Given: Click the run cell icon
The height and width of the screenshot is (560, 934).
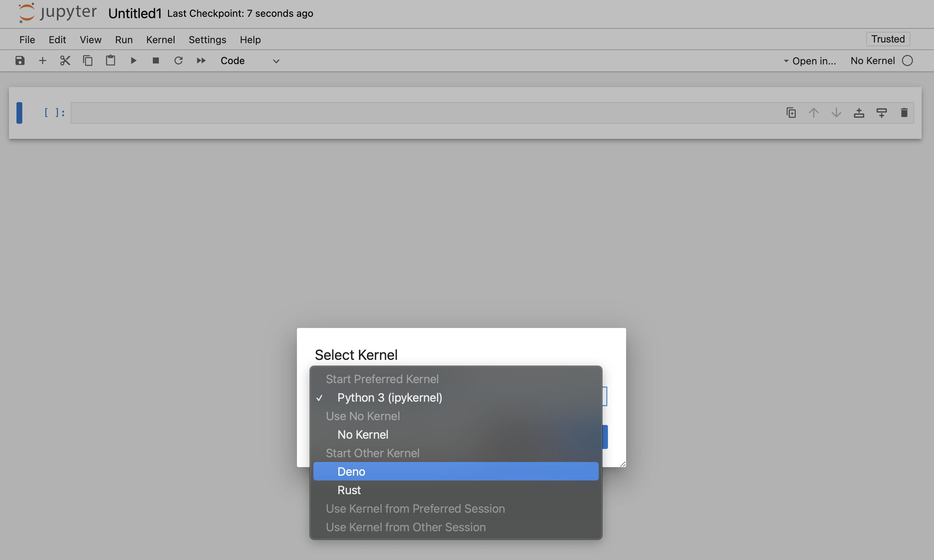Looking at the screenshot, I should [133, 61].
